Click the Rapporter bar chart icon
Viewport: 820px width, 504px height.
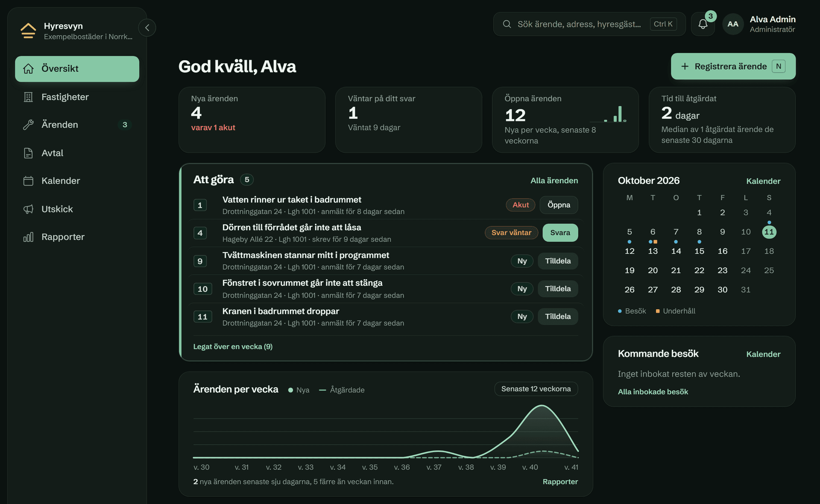pos(28,237)
